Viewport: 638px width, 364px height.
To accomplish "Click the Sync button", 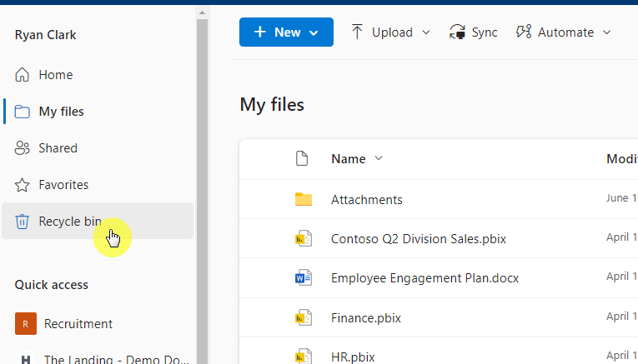I will click(473, 32).
